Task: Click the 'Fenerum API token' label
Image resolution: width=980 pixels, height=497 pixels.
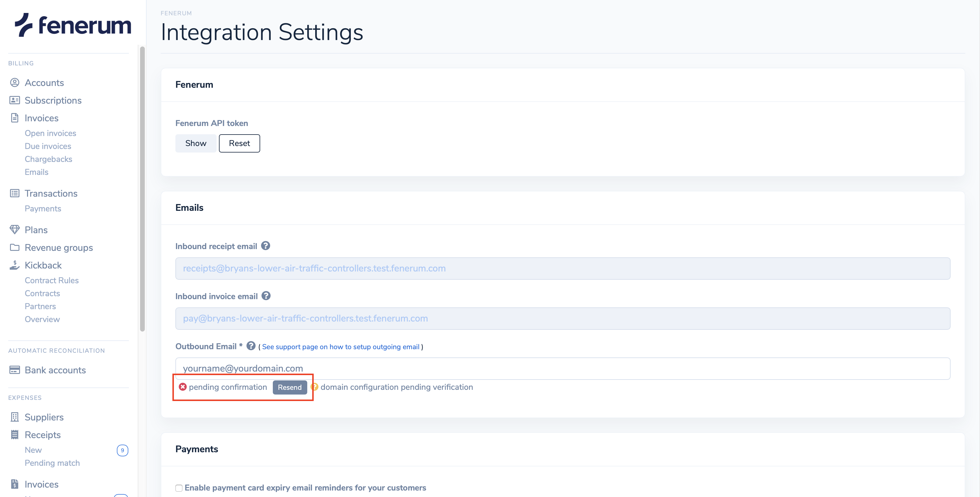Action: point(212,123)
